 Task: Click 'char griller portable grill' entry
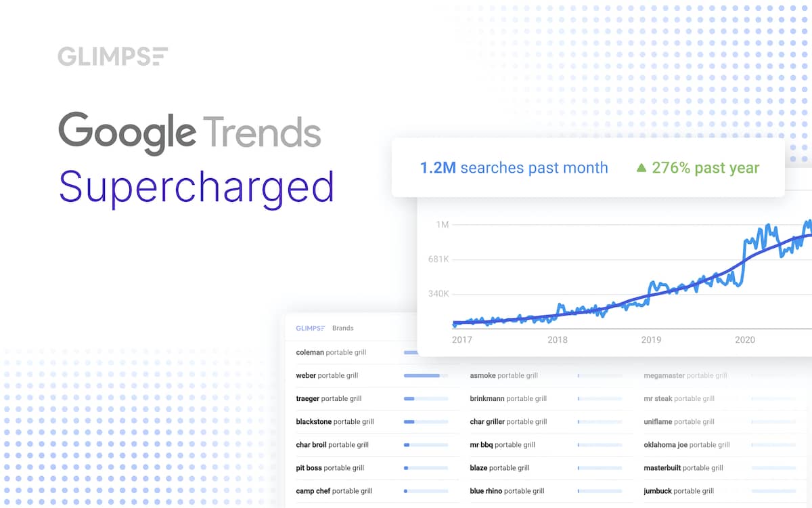click(x=508, y=422)
